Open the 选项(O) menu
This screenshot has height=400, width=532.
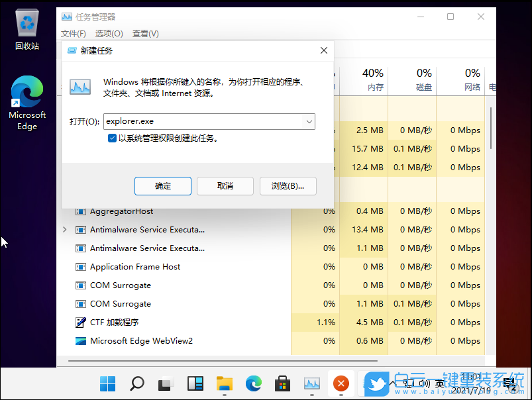(x=109, y=33)
